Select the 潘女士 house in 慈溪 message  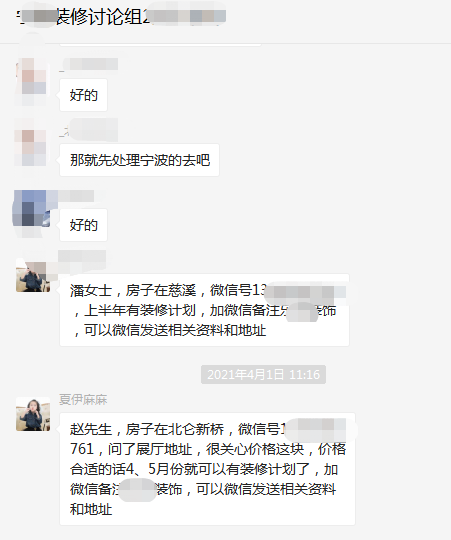(204, 310)
